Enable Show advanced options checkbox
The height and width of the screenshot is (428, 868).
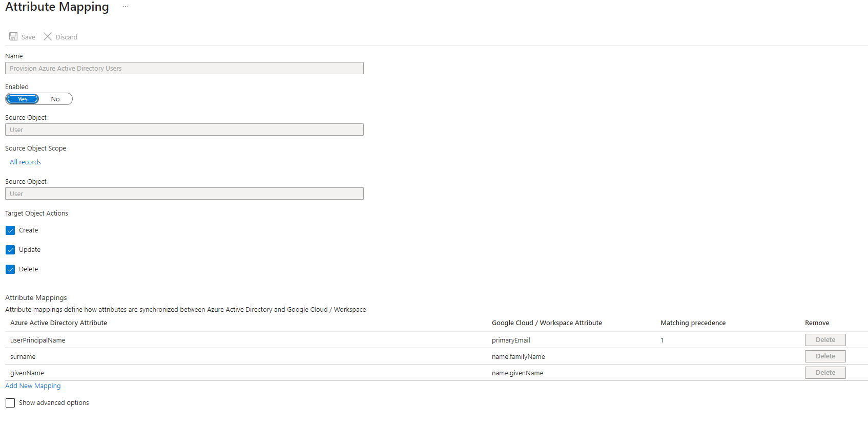10,403
